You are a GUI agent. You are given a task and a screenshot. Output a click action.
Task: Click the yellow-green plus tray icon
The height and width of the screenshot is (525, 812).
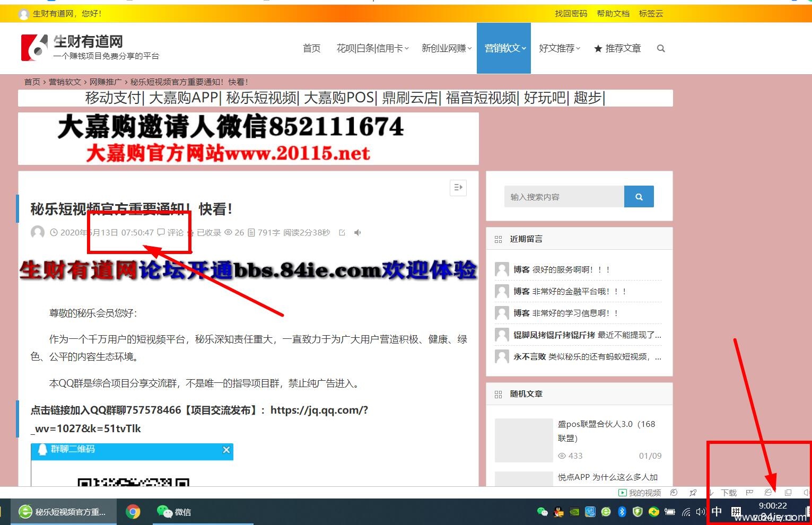tap(654, 512)
